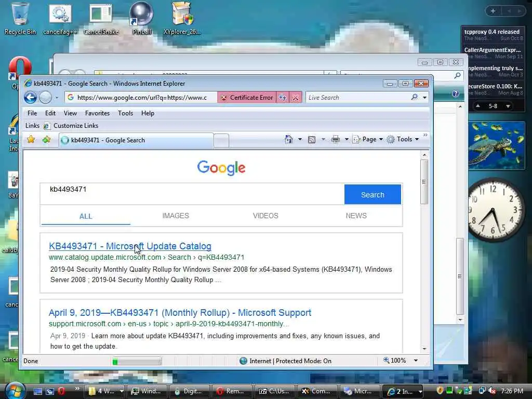The width and height of the screenshot is (532, 399).
Task: Click Add to Favorites star-plus icon
Action: pyautogui.click(x=46, y=139)
